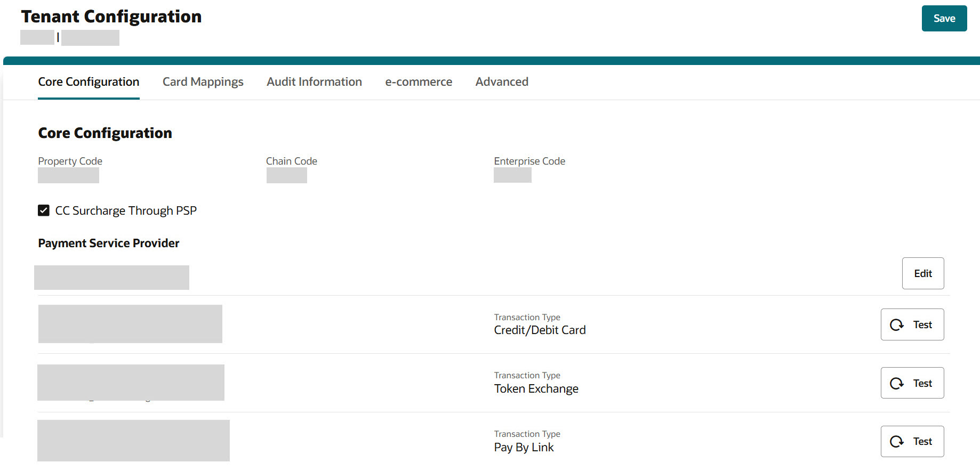Click the Token Exchange text
This screenshot has height=471, width=980.
coord(536,389)
